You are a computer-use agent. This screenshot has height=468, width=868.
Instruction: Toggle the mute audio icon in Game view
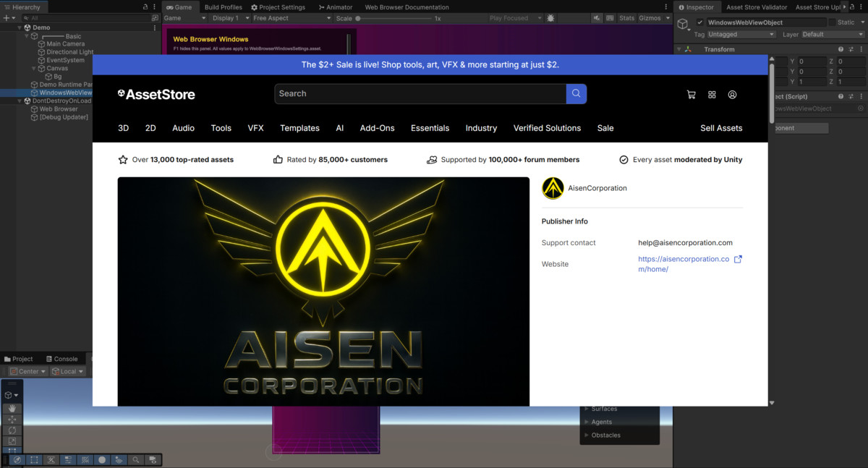coord(597,18)
